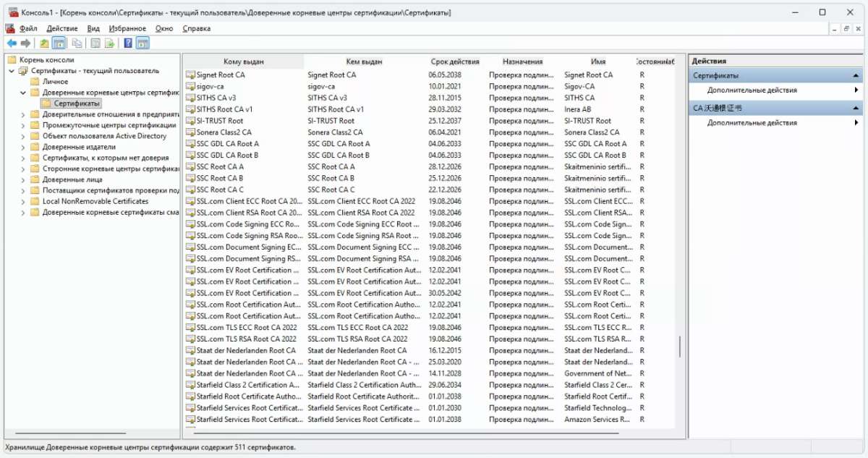Click the Корень консоли folder icon
Image resolution: width=868 pixels, height=458 pixels.
click(x=12, y=60)
